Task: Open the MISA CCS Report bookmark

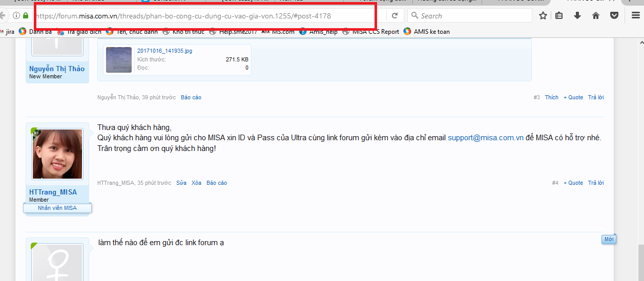Action: (x=371, y=32)
